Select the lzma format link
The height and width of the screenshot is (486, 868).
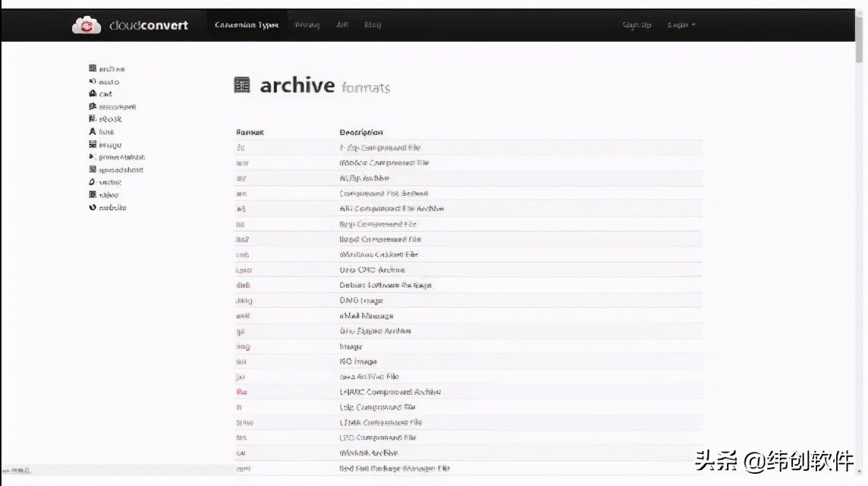tap(244, 423)
